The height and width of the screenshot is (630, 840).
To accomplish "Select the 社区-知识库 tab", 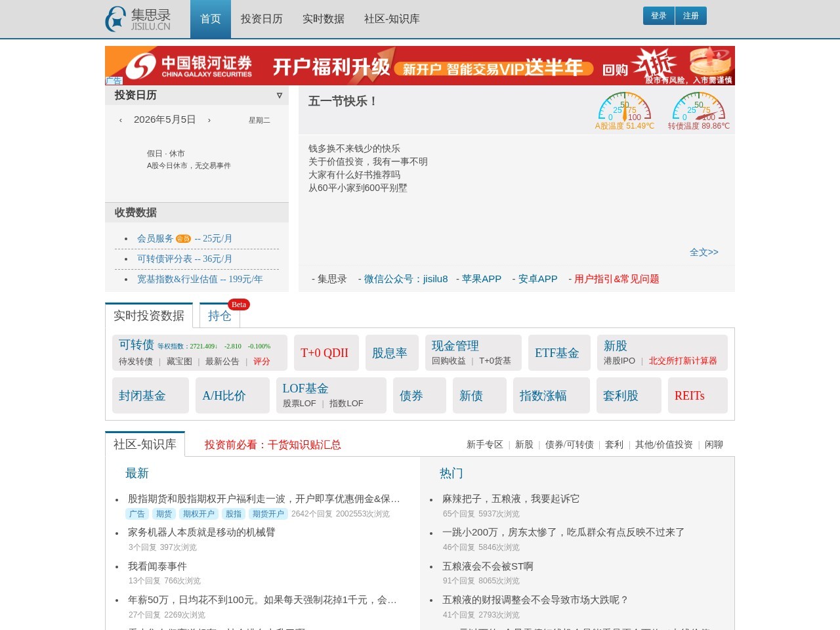I will pyautogui.click(x=145, y=444).
